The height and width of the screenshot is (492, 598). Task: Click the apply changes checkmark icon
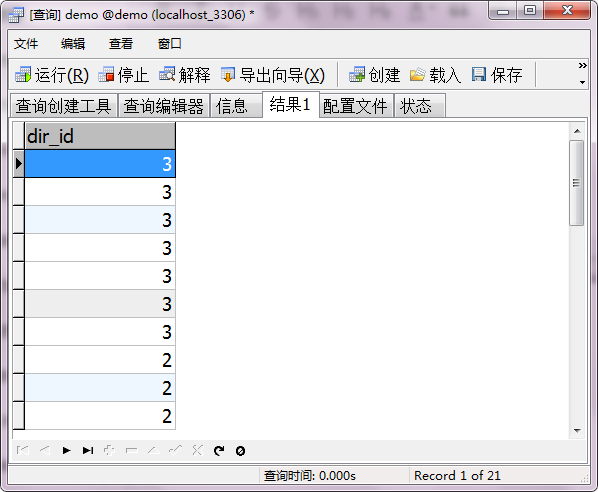(175, 450)
